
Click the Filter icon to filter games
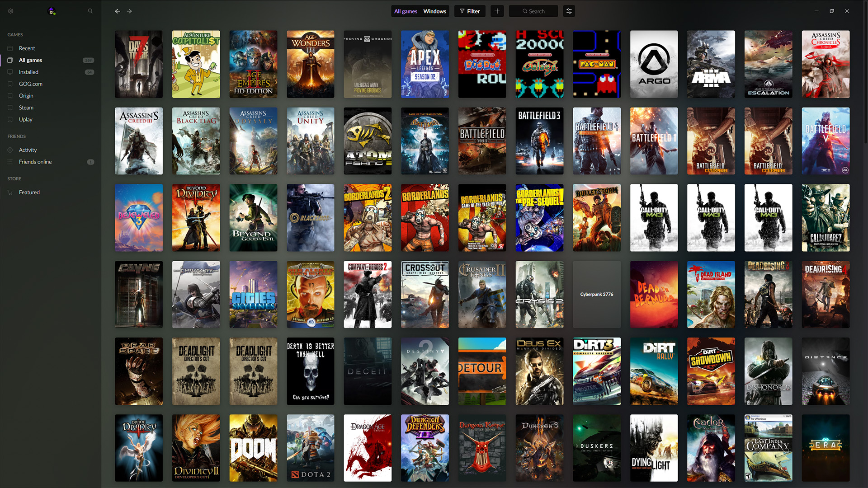[470, 11]
